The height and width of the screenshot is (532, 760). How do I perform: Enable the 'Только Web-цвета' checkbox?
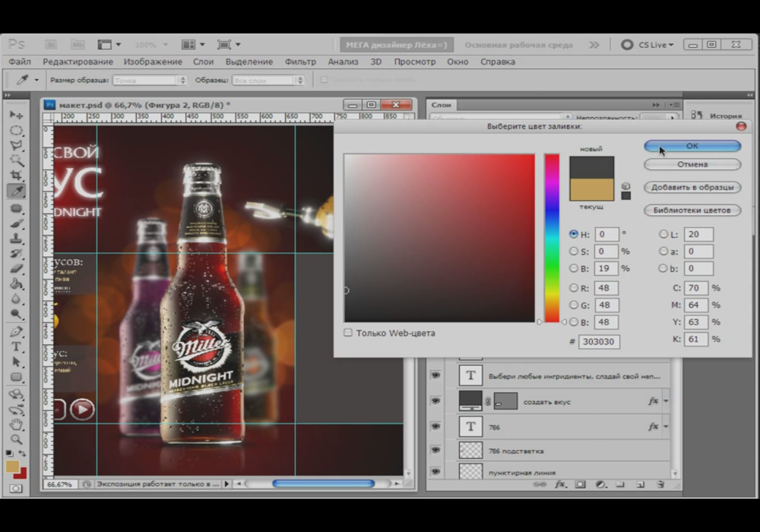(x=347, y=333)
